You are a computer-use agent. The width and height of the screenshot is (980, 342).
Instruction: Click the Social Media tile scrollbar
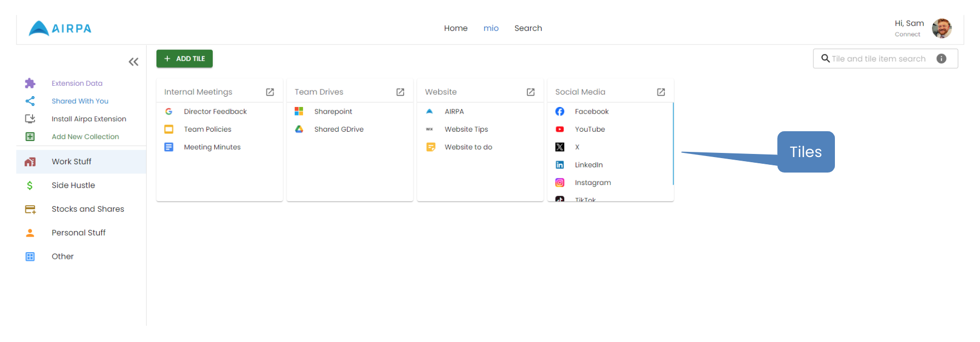pos(673,144)
